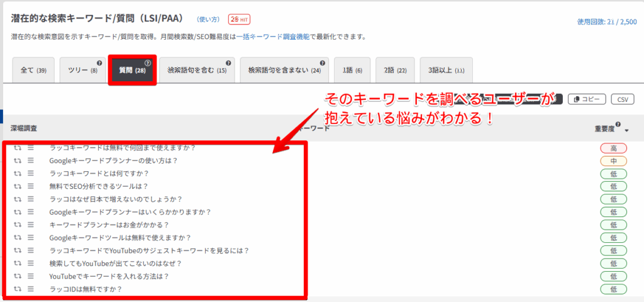Open the ツリー (8) tab
This screenshot has height=302, width=644.
(82, 70)
